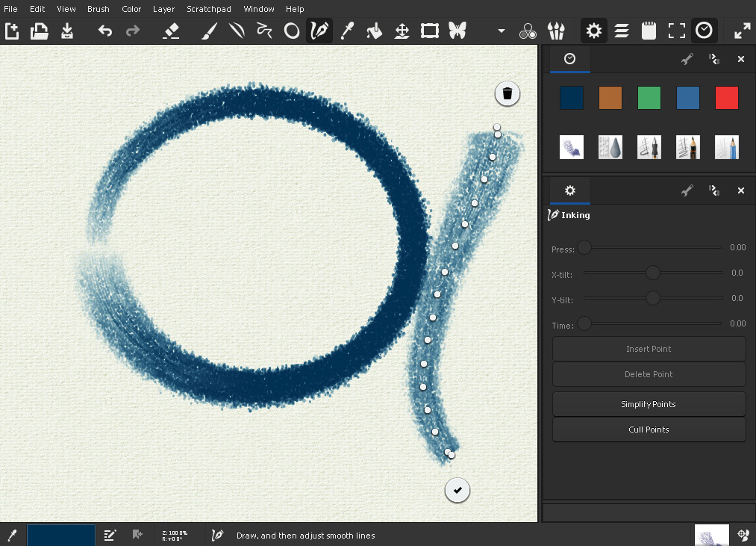Image resolution: width=756 pixels, height=546 pixels.
Task: Collapse the Inking properties panel
Action: [714, 190]
